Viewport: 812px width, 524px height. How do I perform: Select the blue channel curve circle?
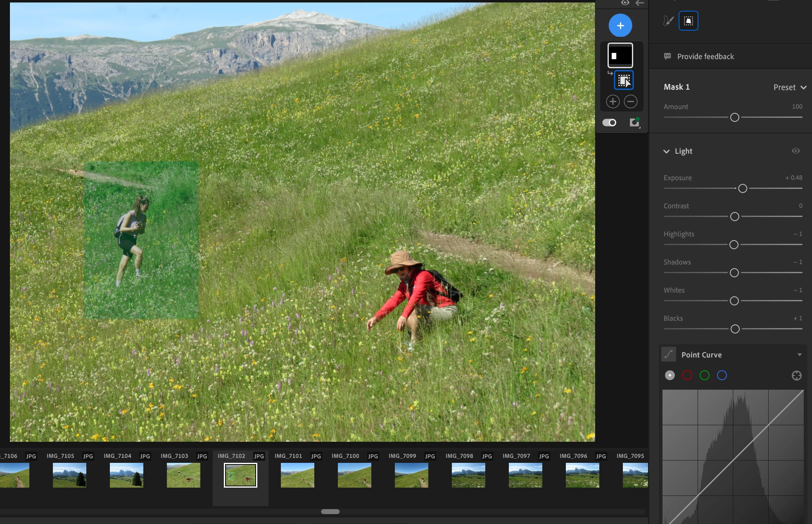722,375
